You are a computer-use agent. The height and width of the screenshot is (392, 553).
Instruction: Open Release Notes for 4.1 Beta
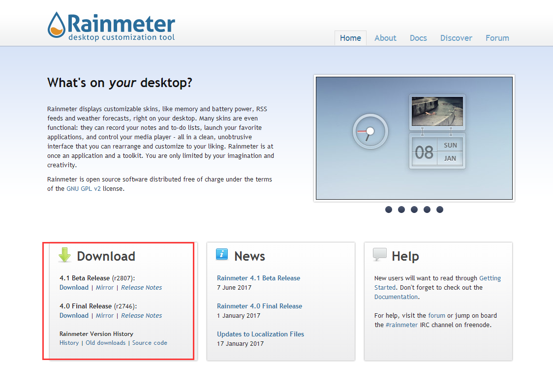(141, 287)
